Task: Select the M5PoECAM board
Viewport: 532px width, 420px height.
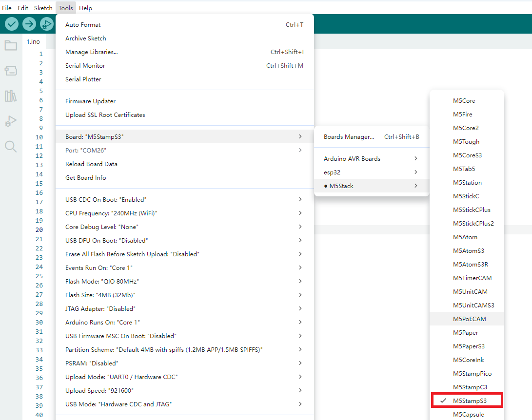Action: pos(467,319)
